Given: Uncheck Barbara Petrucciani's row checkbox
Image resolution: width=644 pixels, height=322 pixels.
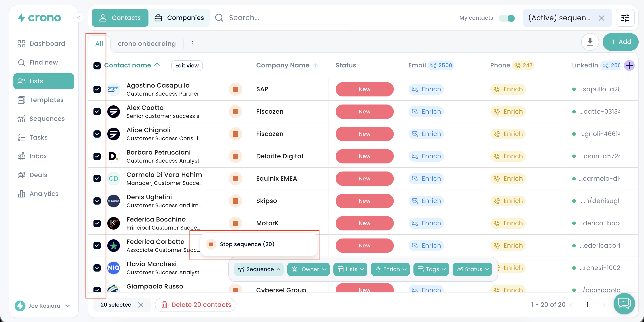Looking at the screenshot, I should [97, 156].
